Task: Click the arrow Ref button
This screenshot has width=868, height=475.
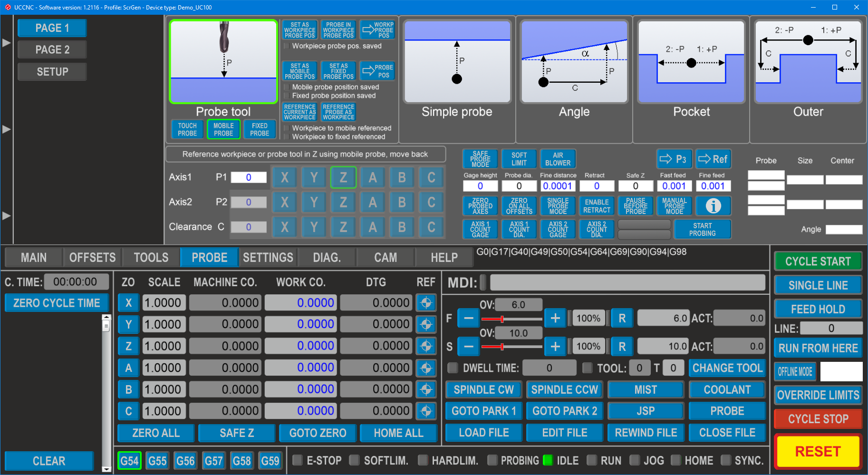Action: [713, 159]
